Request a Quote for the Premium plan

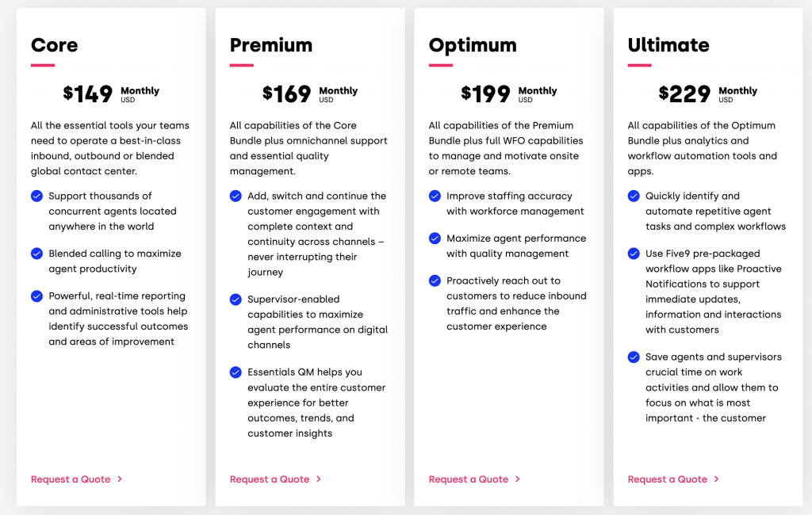click(275, 479)
